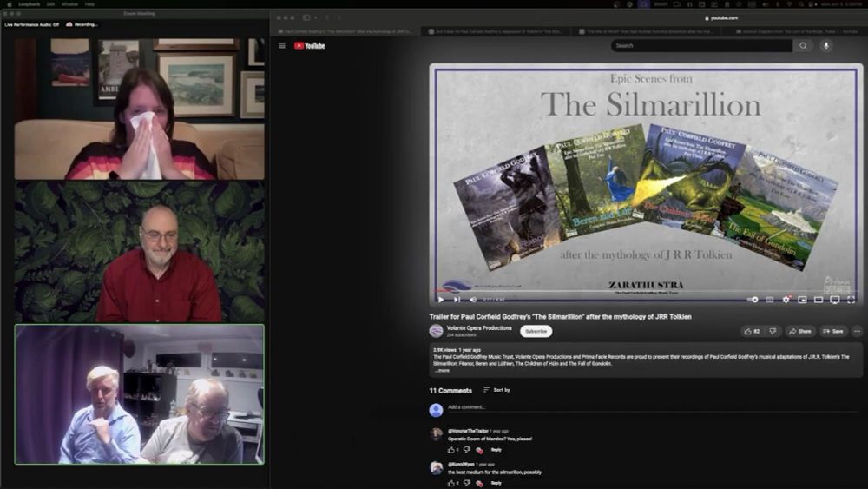Click Live Performance Audio Off label in Zoom
Viewport: 868px width, 489px height.
point(31,24)
